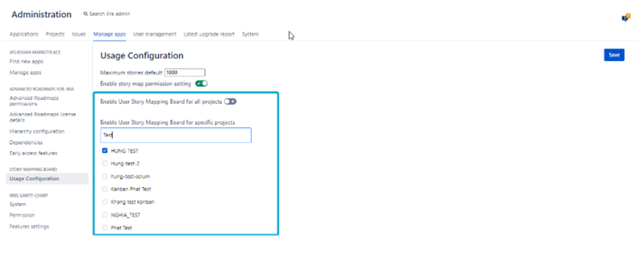Image resolution: width=644 pixels, height=257 pixels.
Task: Click the Save button
Action: 614,55
